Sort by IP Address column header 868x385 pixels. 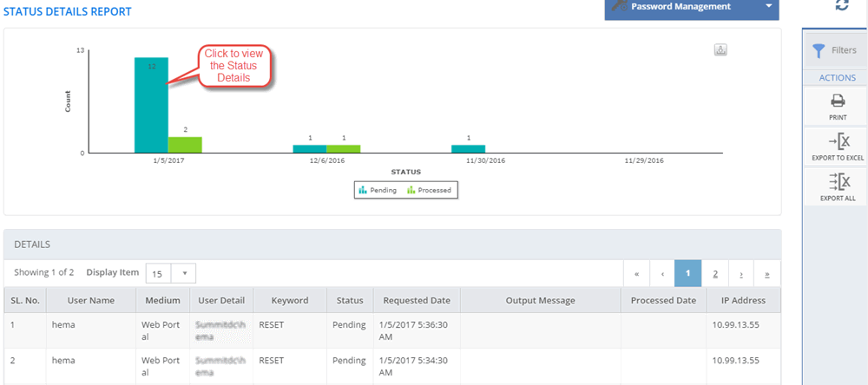click(x=744, y=300)
